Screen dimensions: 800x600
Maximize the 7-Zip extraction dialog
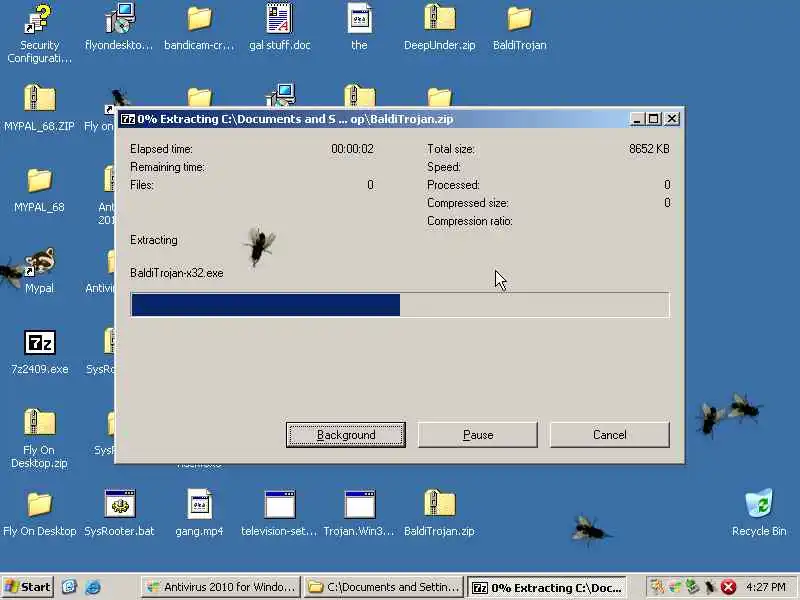(654, 119)
